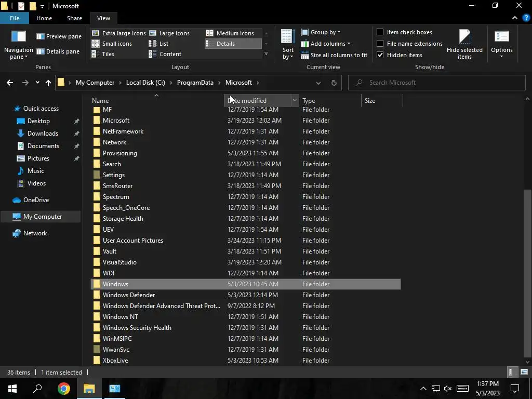Click My Computer breadcrumb
The width and height of the screenshot is (532, 399).
[95, 83]
